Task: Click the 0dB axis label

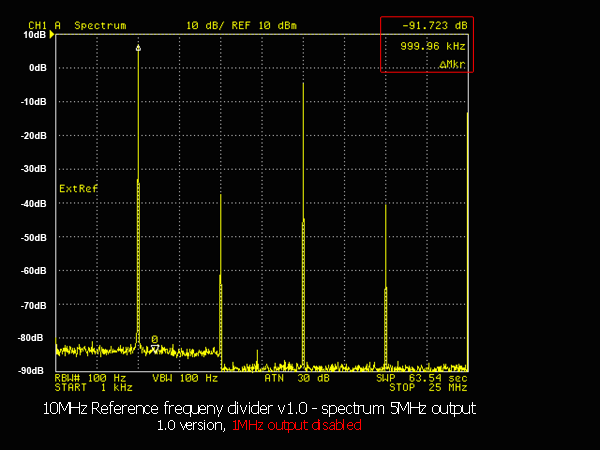Action: 38,68
